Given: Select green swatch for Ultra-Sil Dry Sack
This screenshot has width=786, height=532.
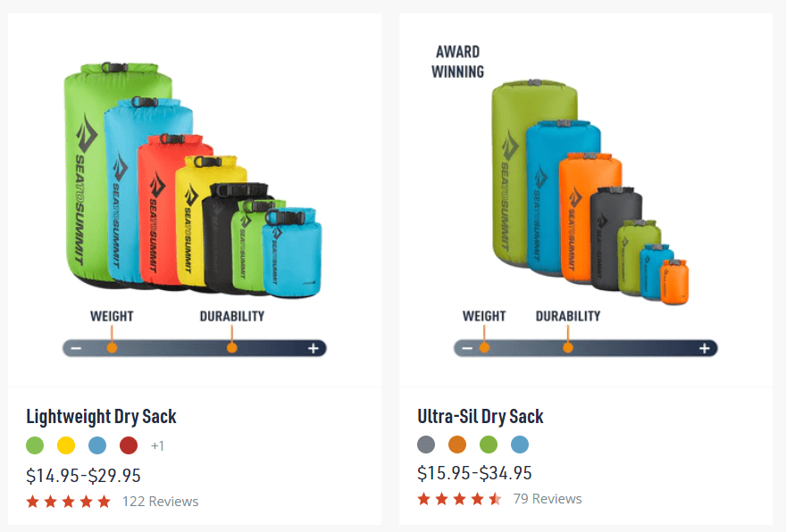Looking at the screenshot, I should [x=489, y=445].
